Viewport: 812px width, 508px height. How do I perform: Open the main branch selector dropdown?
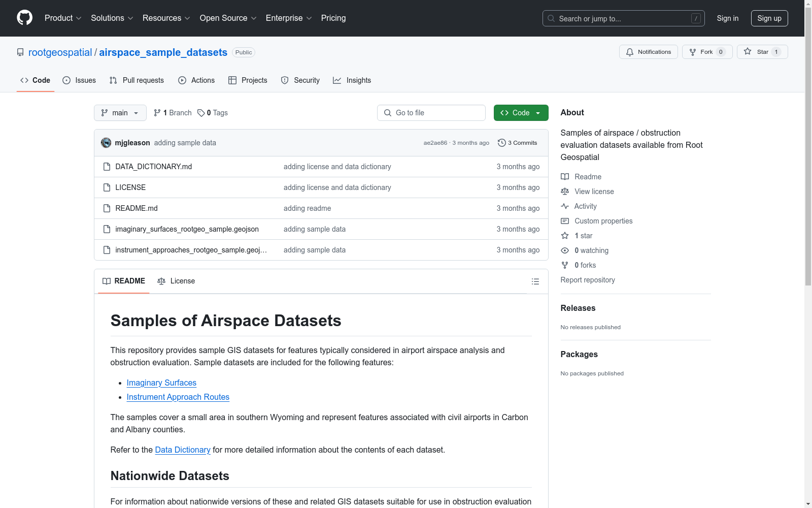pos(120,113)
